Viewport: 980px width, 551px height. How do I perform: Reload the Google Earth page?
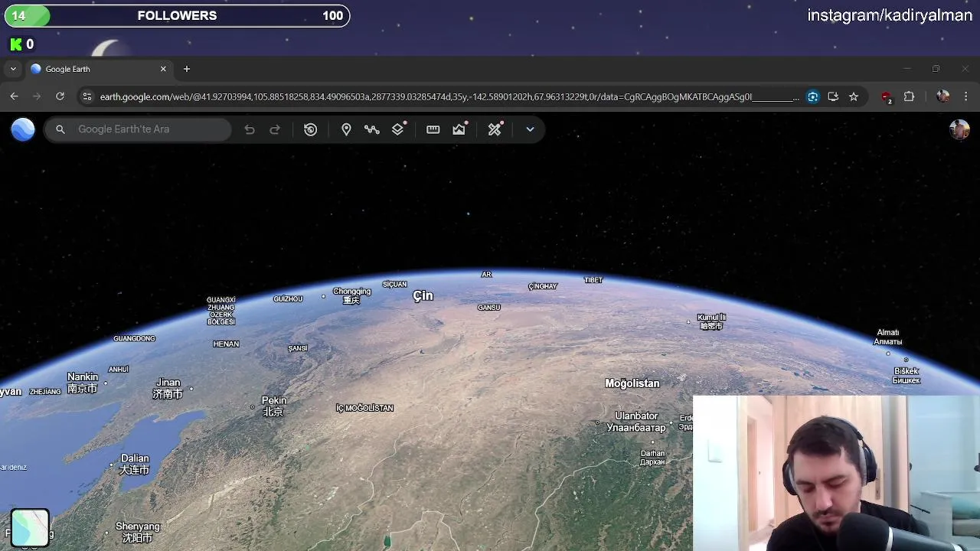click(x=60, y=96)
